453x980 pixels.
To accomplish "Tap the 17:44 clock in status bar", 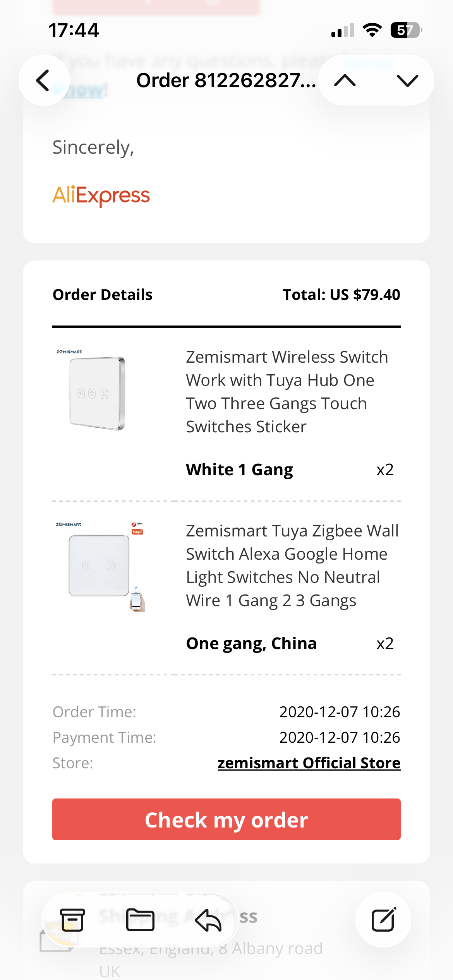I will (74, 30).
